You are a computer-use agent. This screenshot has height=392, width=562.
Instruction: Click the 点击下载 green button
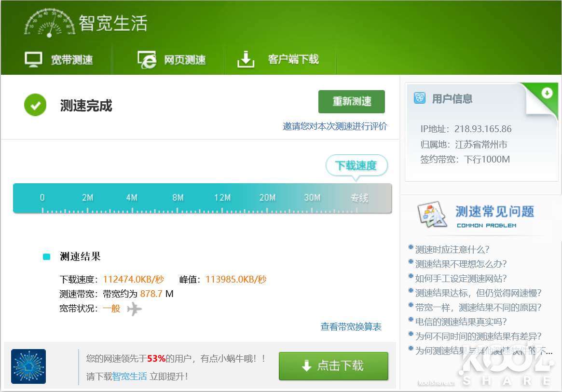pos(333,366)
